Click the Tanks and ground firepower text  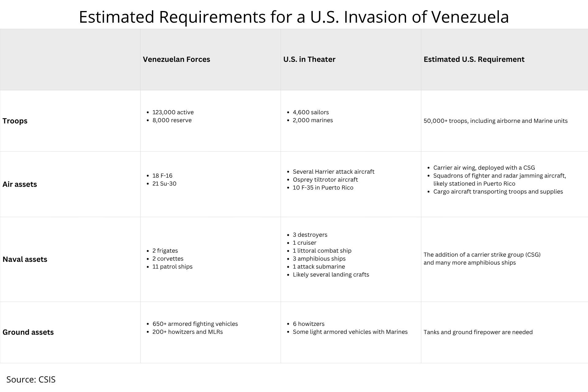click(478, 332)
